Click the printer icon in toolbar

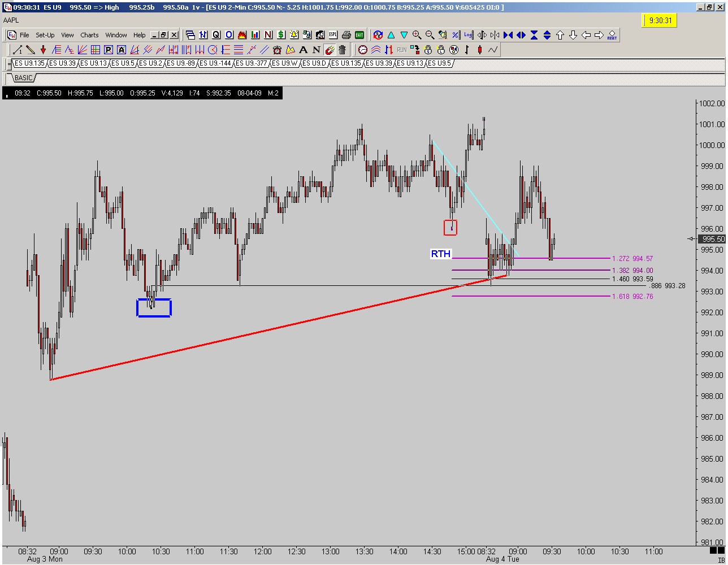pyautogui.click(x=346, y=35)
